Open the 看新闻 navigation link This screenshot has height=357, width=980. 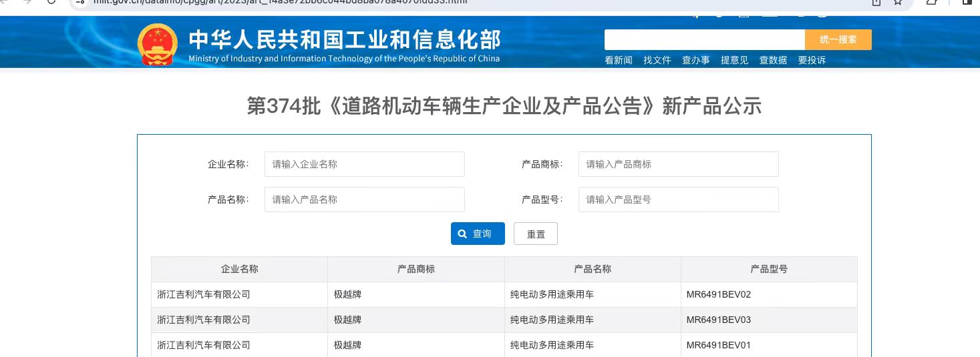pos(618,60)
